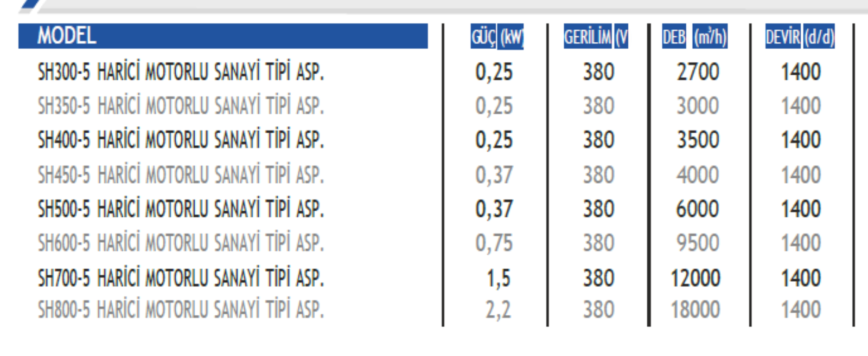Click the 2700 flow rate value

coord(698,72)
